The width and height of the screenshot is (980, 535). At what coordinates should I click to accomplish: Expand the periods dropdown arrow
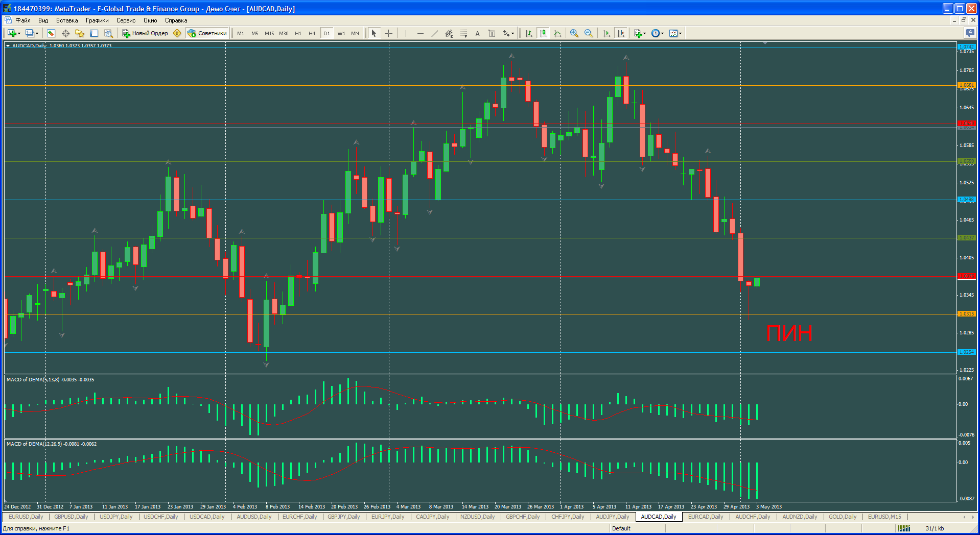tap(663, 34)
